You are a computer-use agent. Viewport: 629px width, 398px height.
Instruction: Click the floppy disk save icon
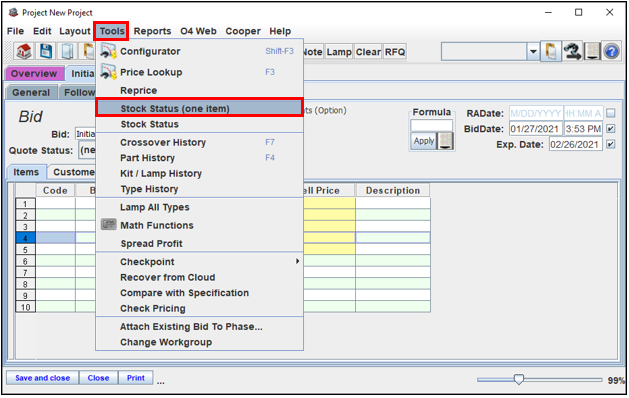[46, 51]
